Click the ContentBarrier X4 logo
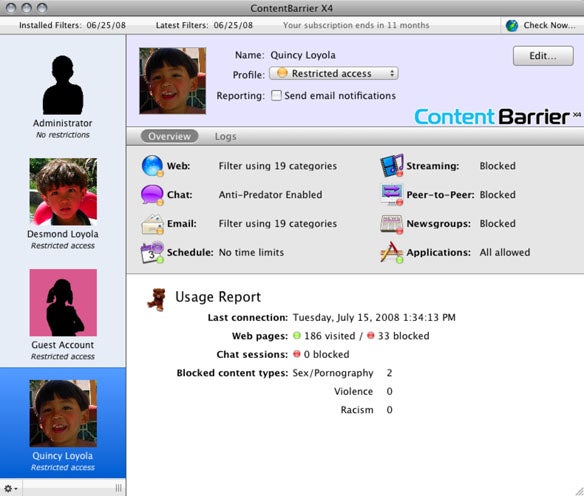Image resolution: width=584 pixels, height=496 pixels. [498, 117]
